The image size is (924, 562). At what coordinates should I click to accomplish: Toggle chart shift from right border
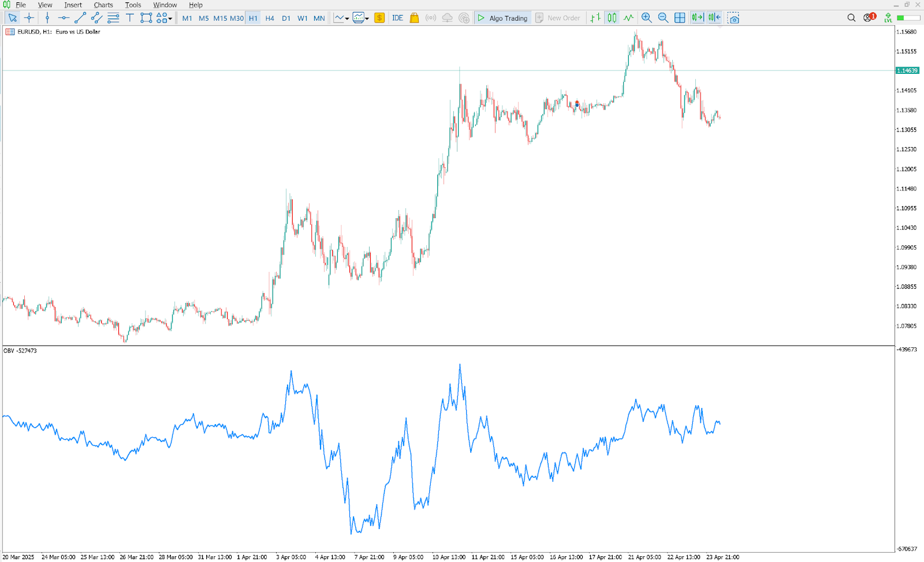[x=714, y=18]
